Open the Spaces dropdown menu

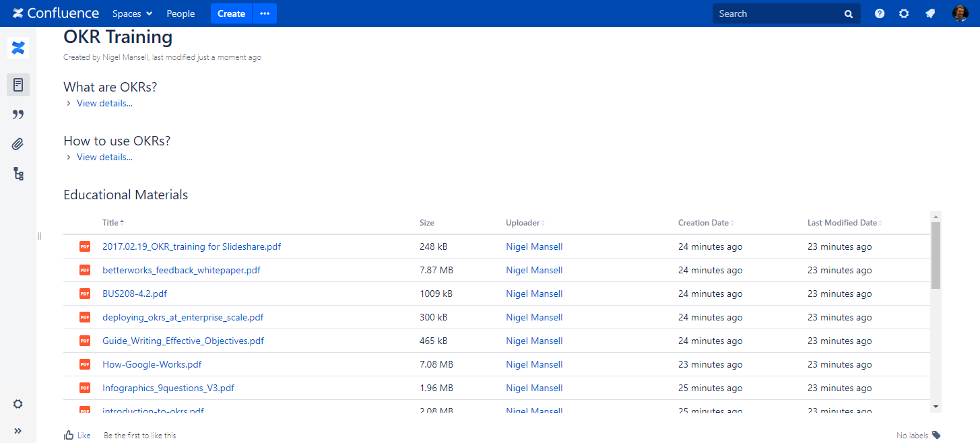click(132, 13)
